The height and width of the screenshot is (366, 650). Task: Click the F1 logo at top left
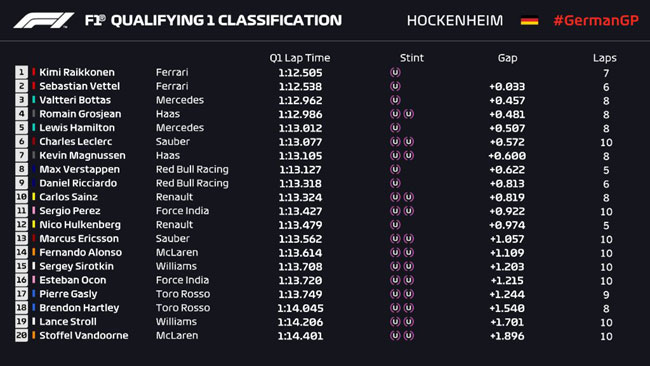[x=44, y=20]
